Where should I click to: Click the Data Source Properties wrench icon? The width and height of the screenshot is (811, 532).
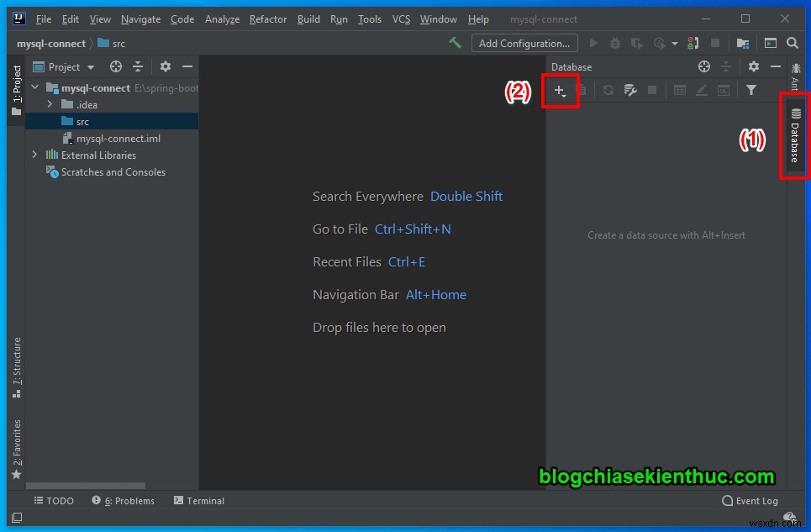tap(630, 91)
